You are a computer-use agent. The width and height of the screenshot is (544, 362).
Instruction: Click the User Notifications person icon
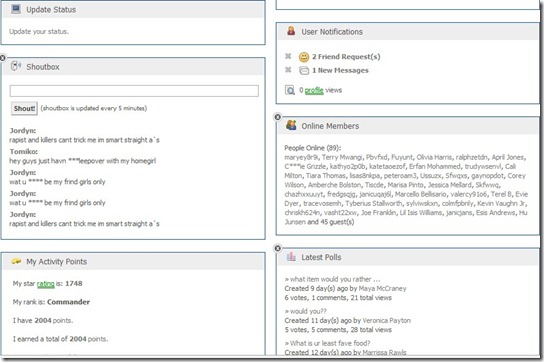click(291, 31)
